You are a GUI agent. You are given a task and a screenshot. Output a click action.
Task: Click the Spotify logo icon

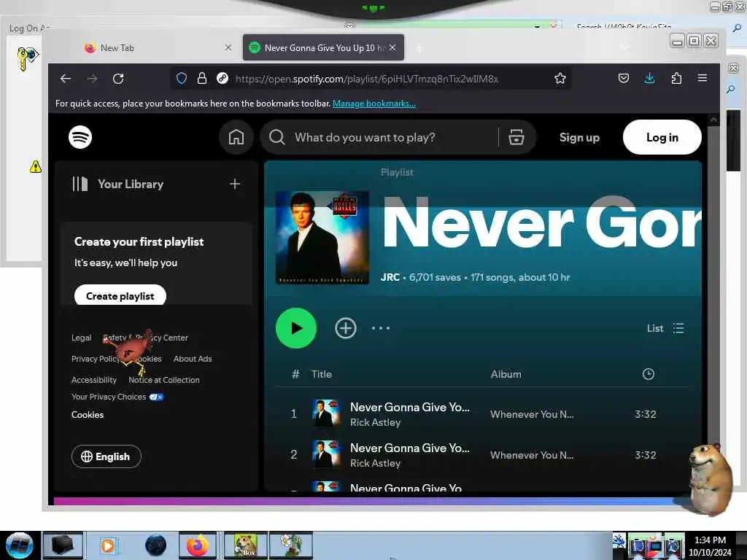[80, 137]
